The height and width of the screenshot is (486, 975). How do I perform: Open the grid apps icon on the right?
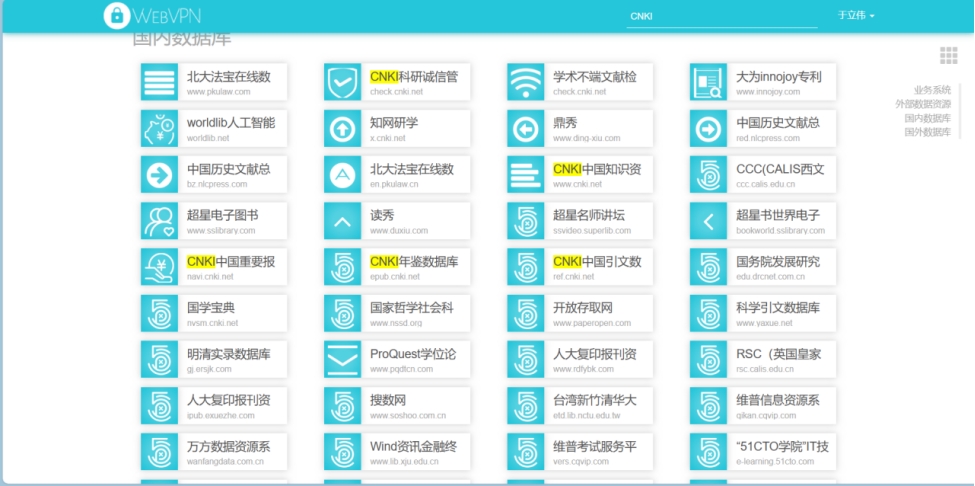point(948,55)
